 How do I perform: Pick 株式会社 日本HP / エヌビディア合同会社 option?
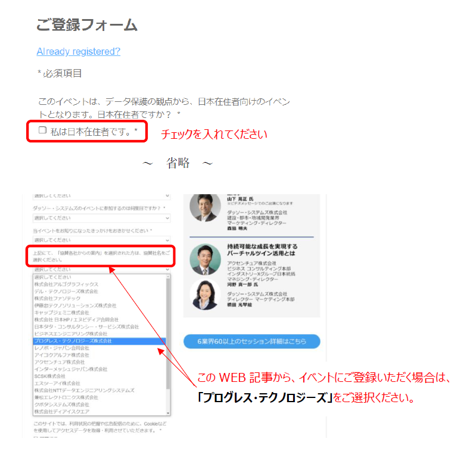[x=99, y=319]
